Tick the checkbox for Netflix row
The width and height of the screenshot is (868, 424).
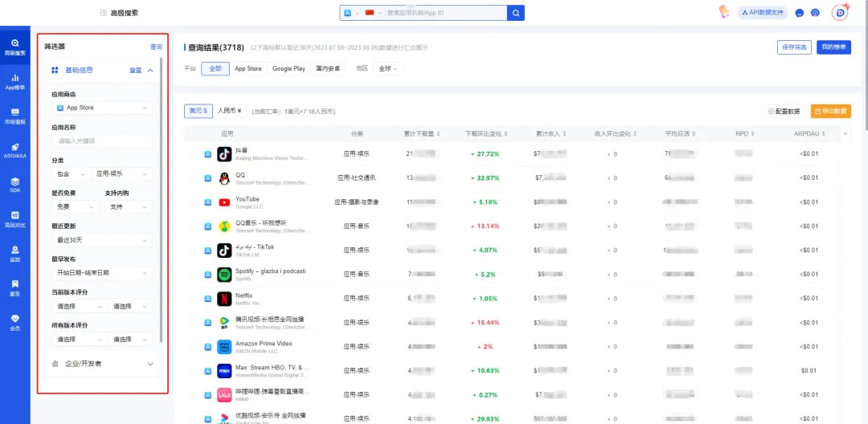point(192,299)
